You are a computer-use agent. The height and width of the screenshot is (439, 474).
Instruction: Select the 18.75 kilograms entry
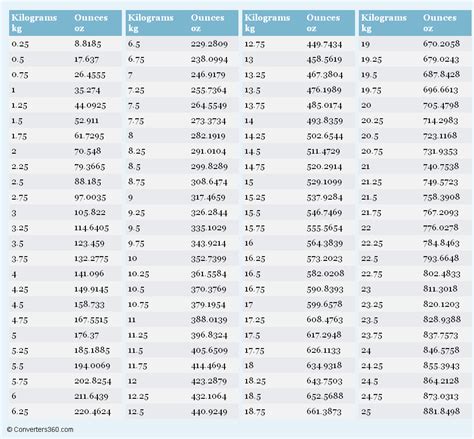coord(255,412)
